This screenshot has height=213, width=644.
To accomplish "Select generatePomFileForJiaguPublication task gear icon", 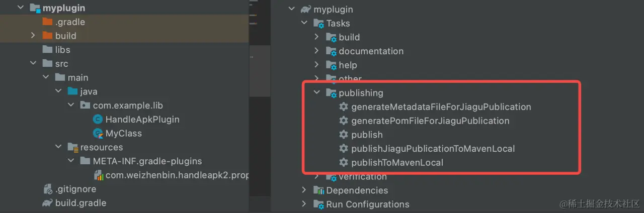I will pyautogui.click(x=344, y=121).
